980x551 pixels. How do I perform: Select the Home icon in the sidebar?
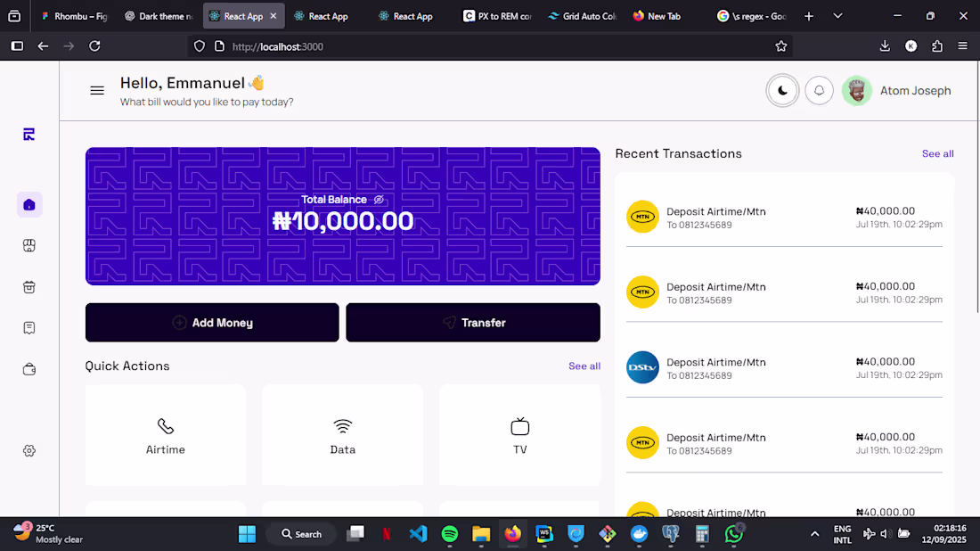point(29,204)
